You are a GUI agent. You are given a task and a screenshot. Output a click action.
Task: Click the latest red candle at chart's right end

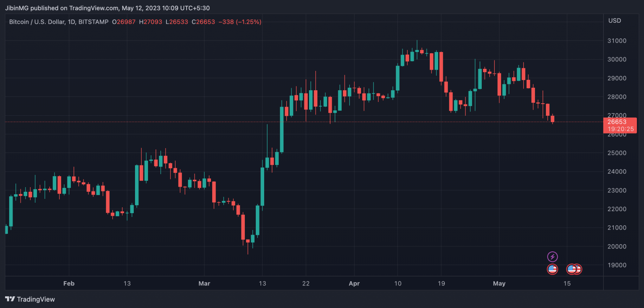(x=553, y=119)
